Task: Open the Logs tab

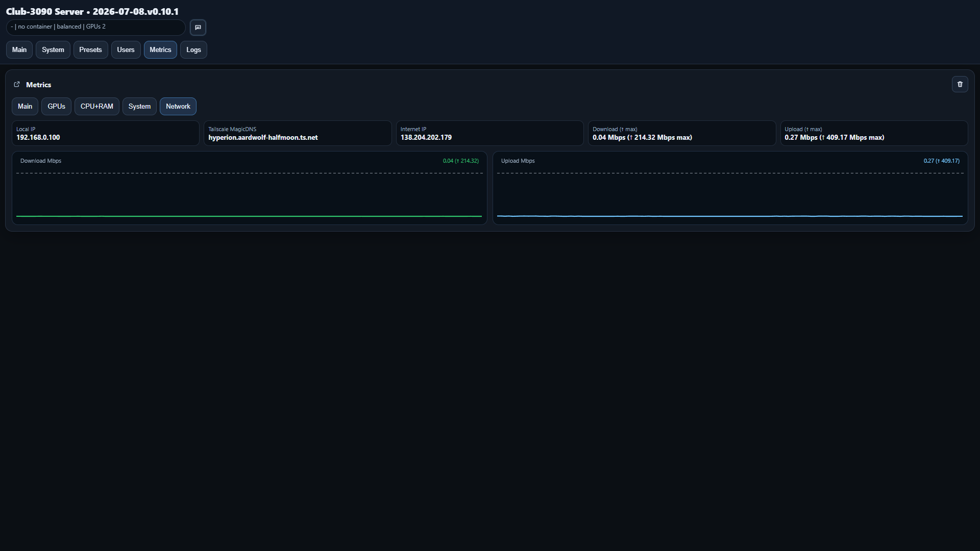Action: coord(193,50)
